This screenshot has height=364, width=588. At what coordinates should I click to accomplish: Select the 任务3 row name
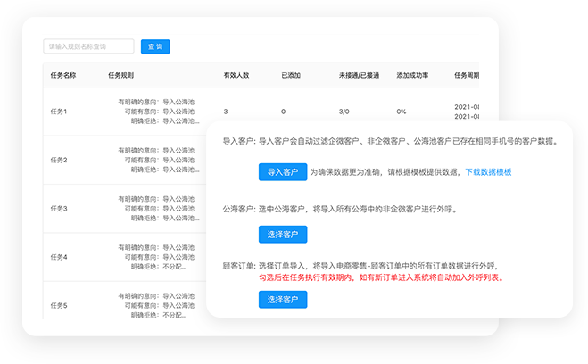coord(60,209)
